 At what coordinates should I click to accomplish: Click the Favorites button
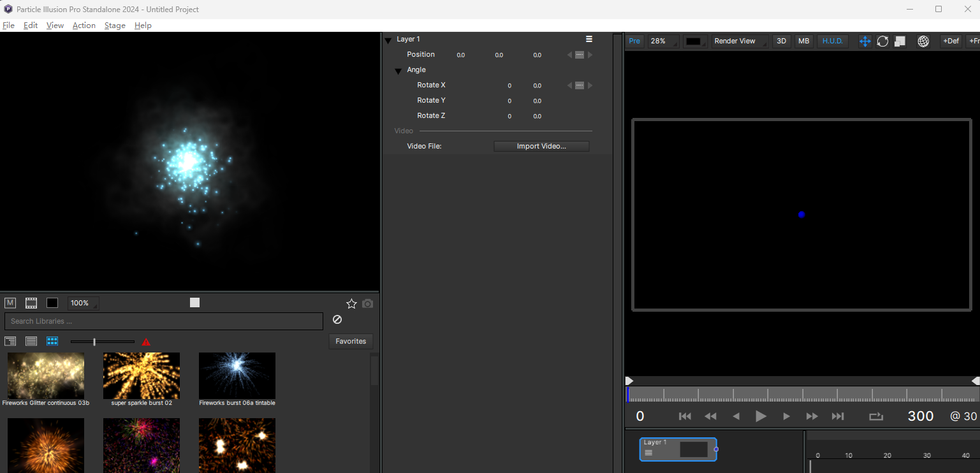351,341
